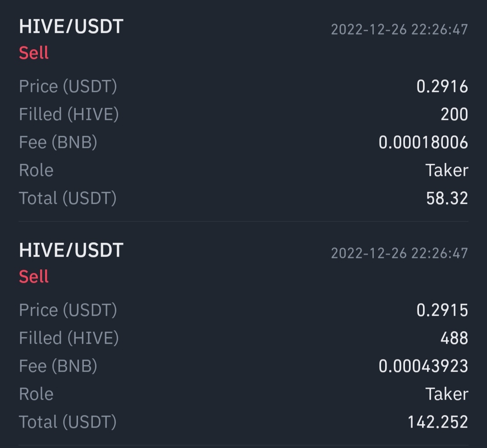Click the total value 142.252
Viewport: 487px width, 448px height.
pyautogui.click(x=437, y=422)
